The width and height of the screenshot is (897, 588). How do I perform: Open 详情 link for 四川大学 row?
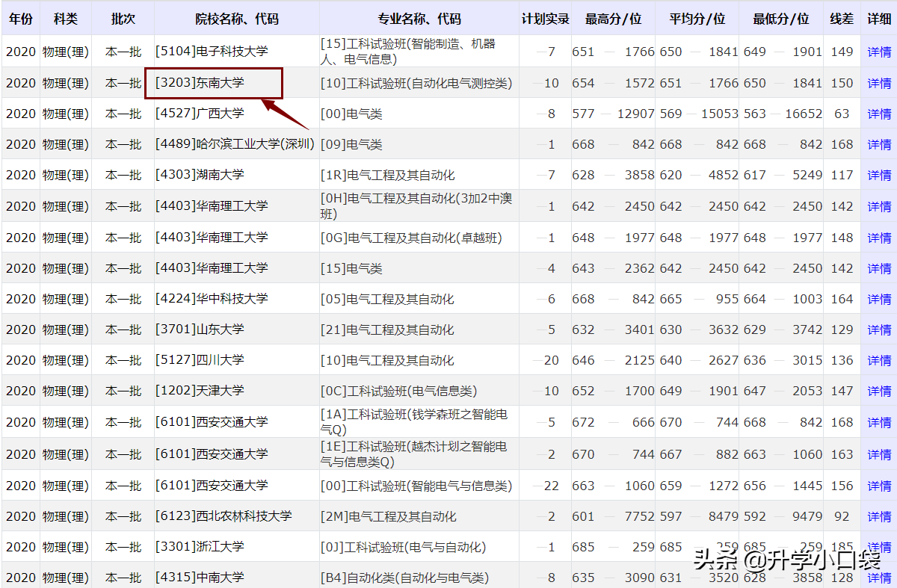point(879,360)
